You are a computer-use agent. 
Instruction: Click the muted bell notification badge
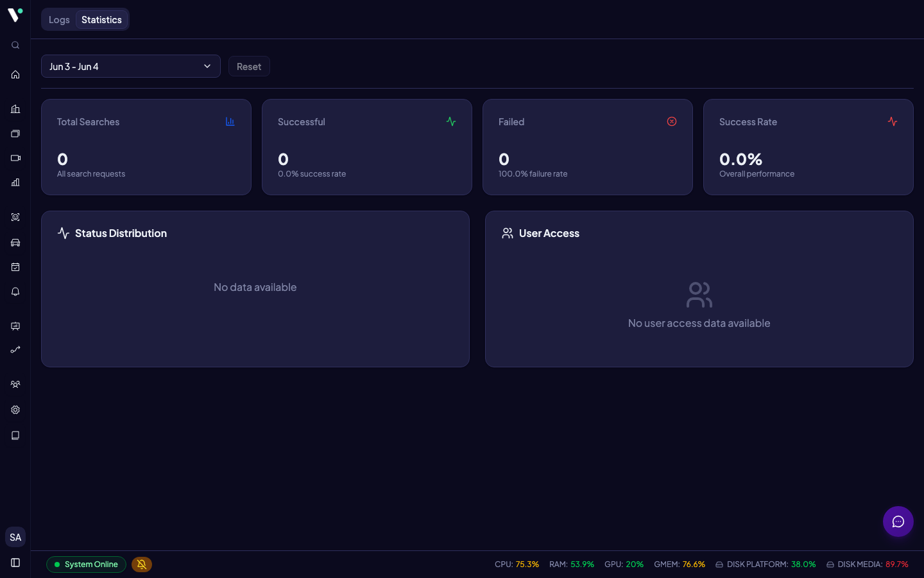pyautogui.click(x=142, y=565)
